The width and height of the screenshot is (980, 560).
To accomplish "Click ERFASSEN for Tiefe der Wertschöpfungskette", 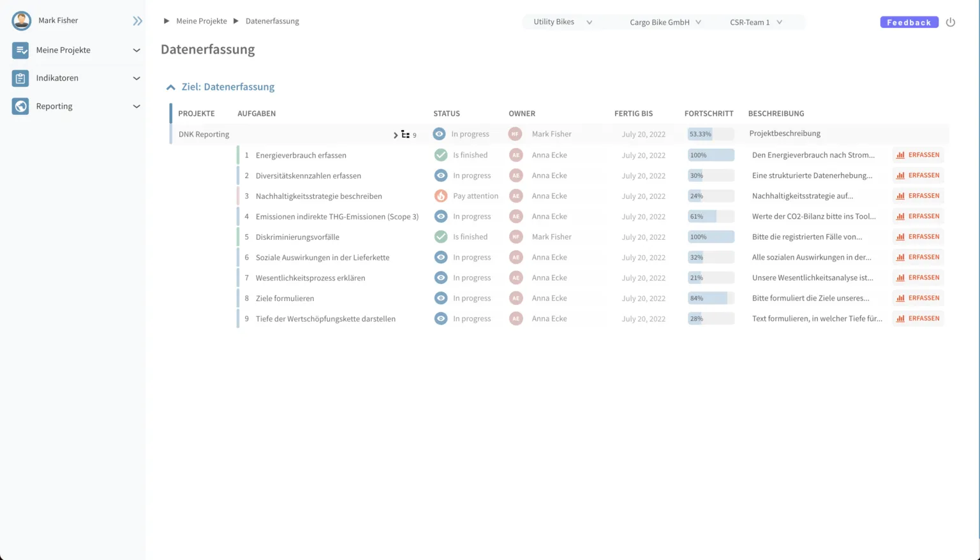I will click(918, 318).
